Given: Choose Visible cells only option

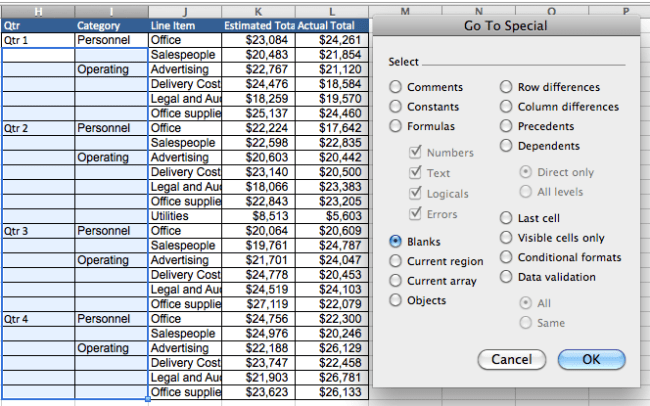Looking at the screenshot, I should coord(507,238).
